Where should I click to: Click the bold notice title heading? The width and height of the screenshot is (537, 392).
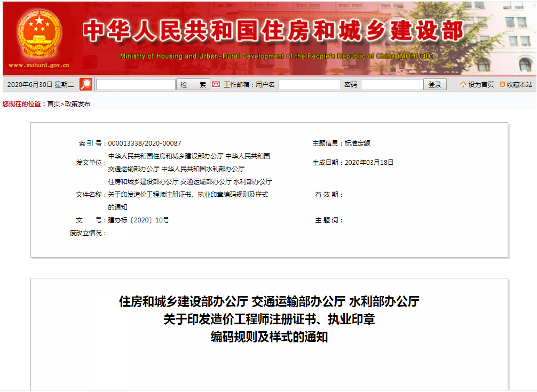pos(269,319)
